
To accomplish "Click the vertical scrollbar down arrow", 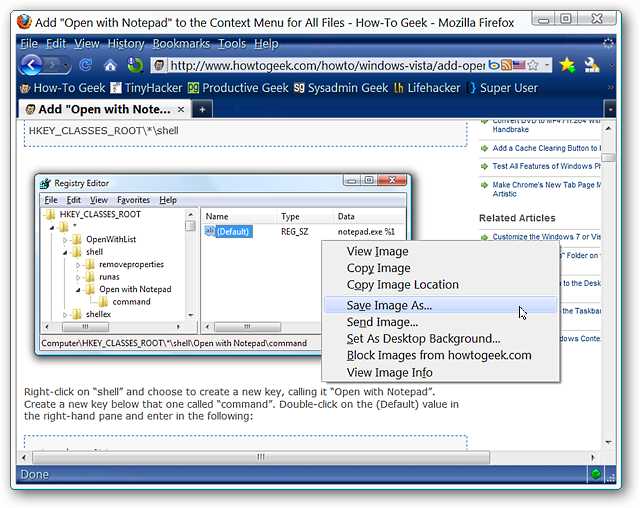I will tap(608, 442).
